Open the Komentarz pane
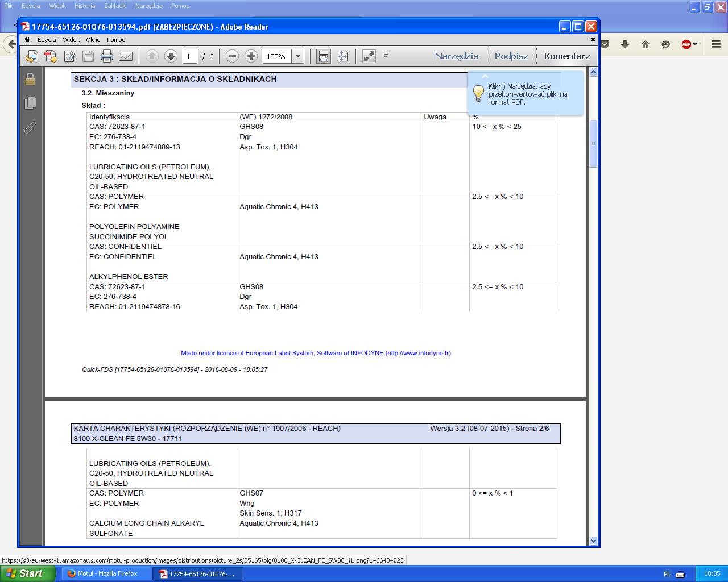 click(x=567, y=56)
